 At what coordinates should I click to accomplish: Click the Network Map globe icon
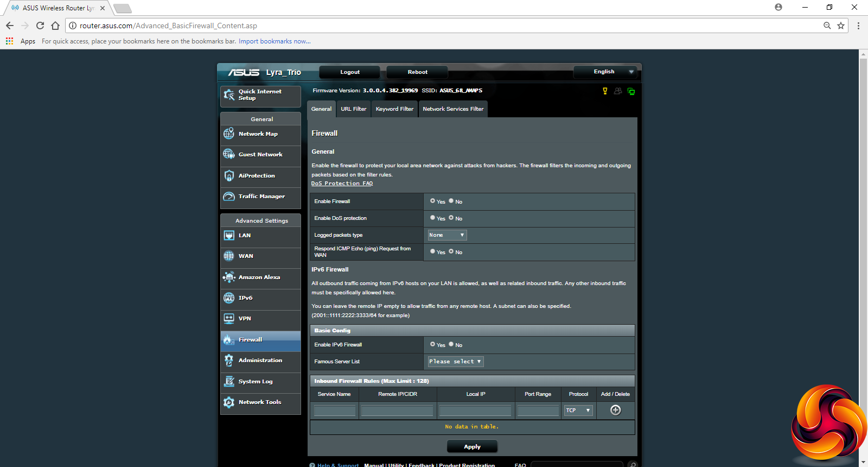coord(229,134)
